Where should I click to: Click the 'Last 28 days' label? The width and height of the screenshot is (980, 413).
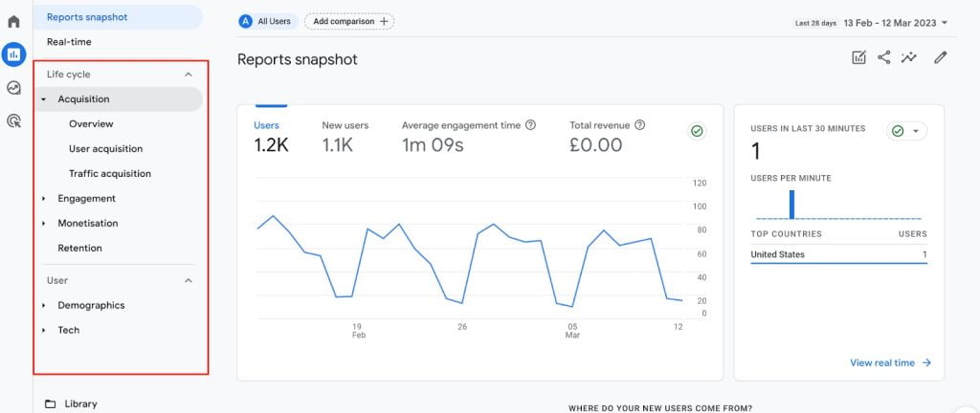point(815,23)
